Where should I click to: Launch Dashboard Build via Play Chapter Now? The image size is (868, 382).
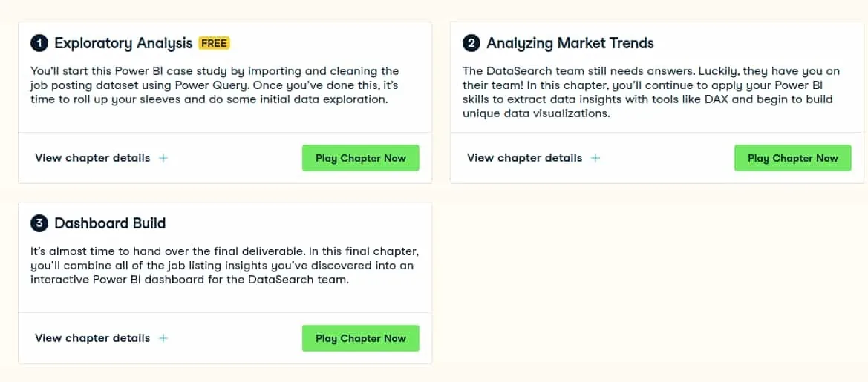[x=360, y=338]
